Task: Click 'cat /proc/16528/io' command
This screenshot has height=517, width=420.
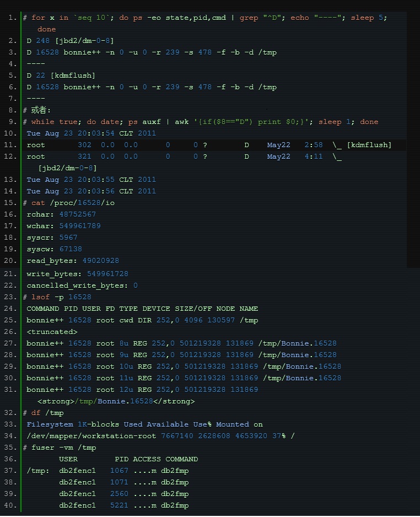Action: (73, 203)
